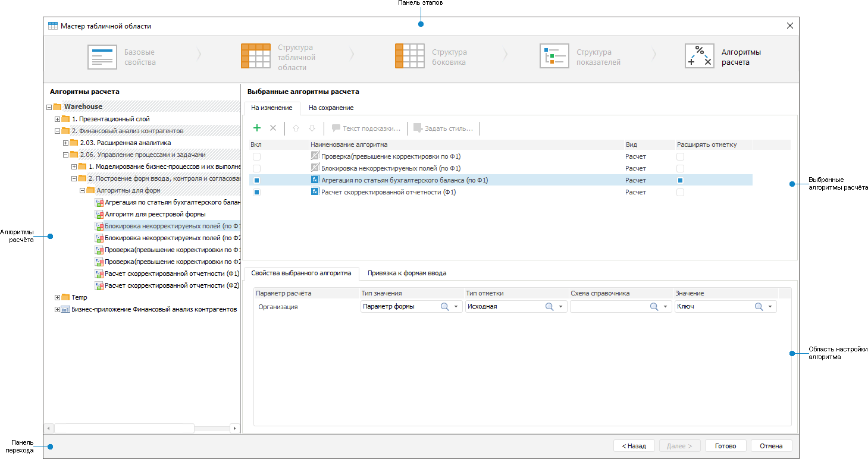The width and height of the screenshot is (868, 459).
Task: Uncheck the Вкл checkbox for Агрегация по статьям row
Action: tap(256, 180)
